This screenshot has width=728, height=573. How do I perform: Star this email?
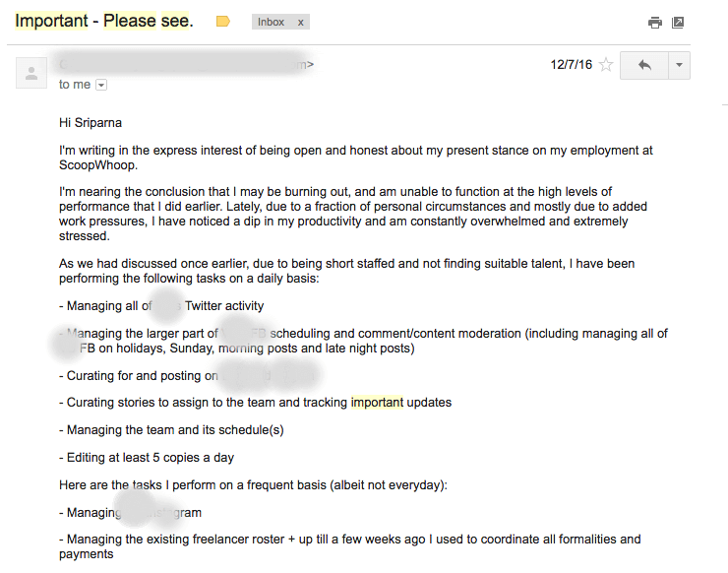coord(606,65)
